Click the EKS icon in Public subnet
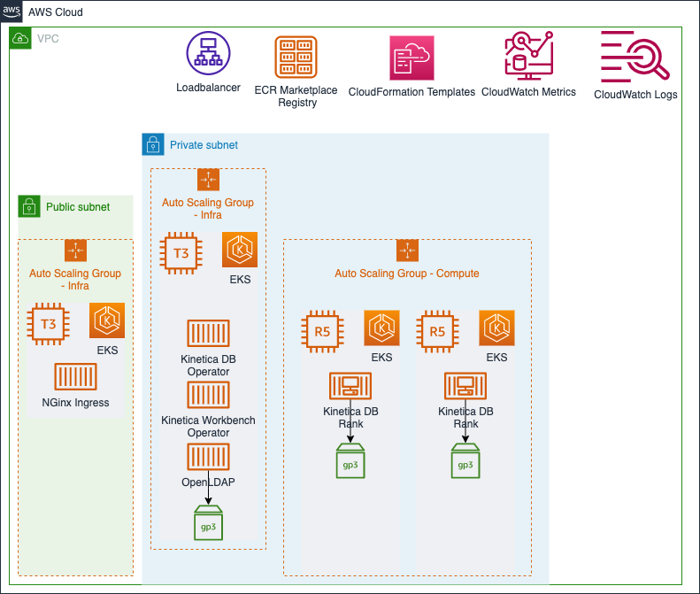The width and height of the screenshot is (700, 594). (107, 320)
